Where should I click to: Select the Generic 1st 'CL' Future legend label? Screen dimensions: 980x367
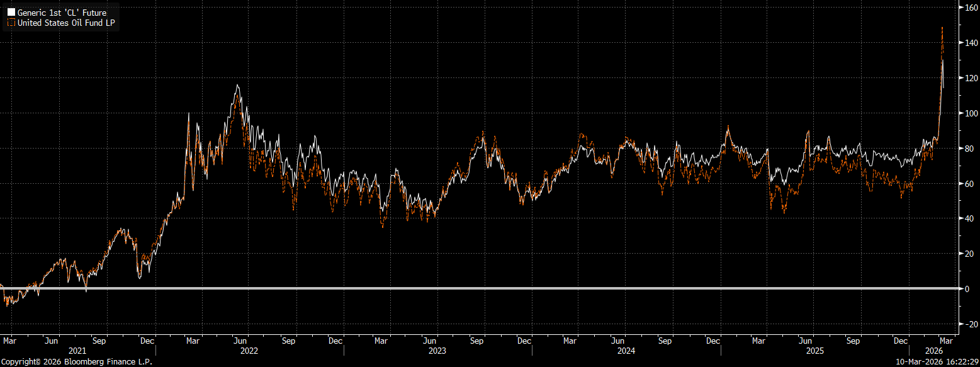(x=62, y=12)
